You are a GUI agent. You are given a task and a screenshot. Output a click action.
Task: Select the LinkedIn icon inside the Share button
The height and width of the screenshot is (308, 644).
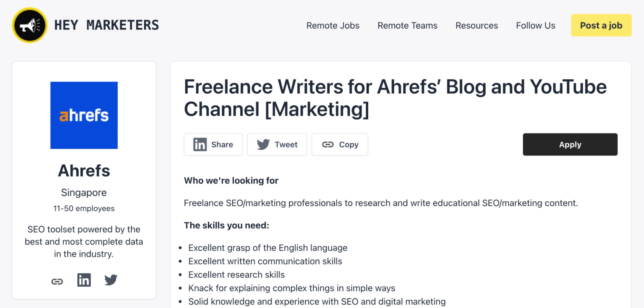200,145
